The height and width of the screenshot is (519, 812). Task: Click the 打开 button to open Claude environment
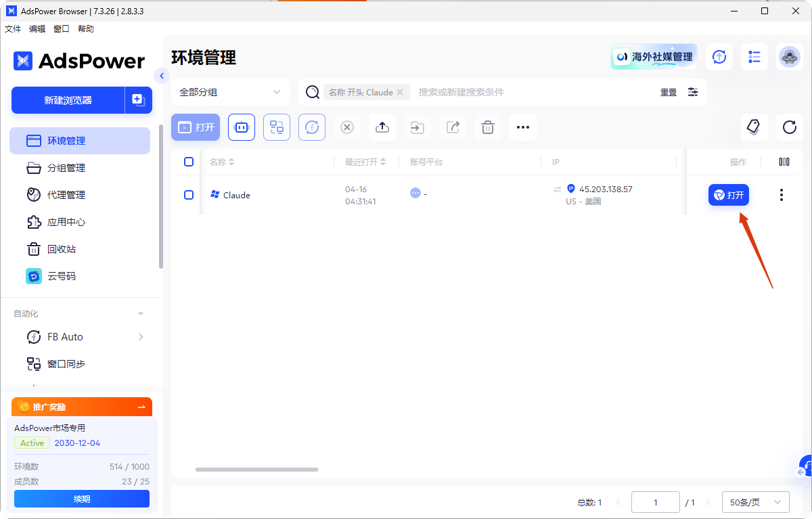point(729,195)
